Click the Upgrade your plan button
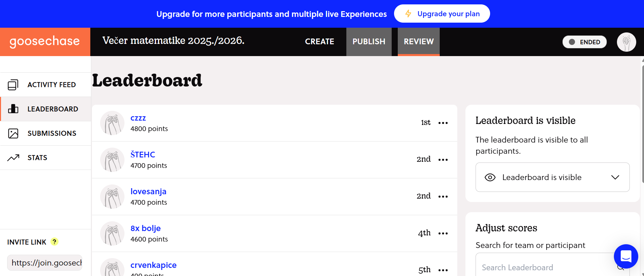644x276 pixels. (x=442, y=14)
